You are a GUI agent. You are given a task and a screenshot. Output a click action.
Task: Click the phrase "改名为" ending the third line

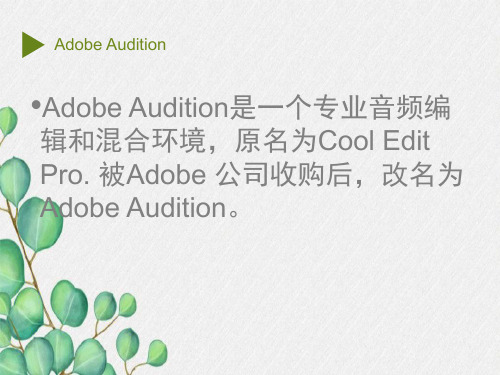(x=422, y=175)
